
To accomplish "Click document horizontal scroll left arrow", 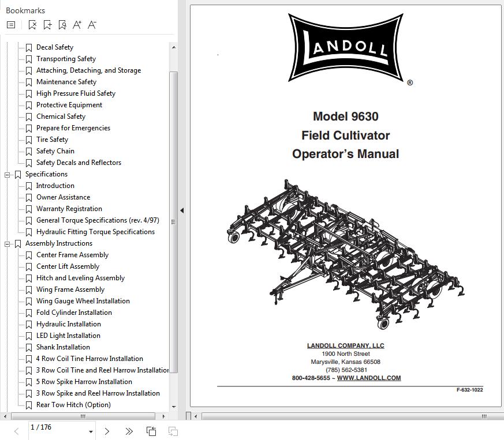I will 196,416.
